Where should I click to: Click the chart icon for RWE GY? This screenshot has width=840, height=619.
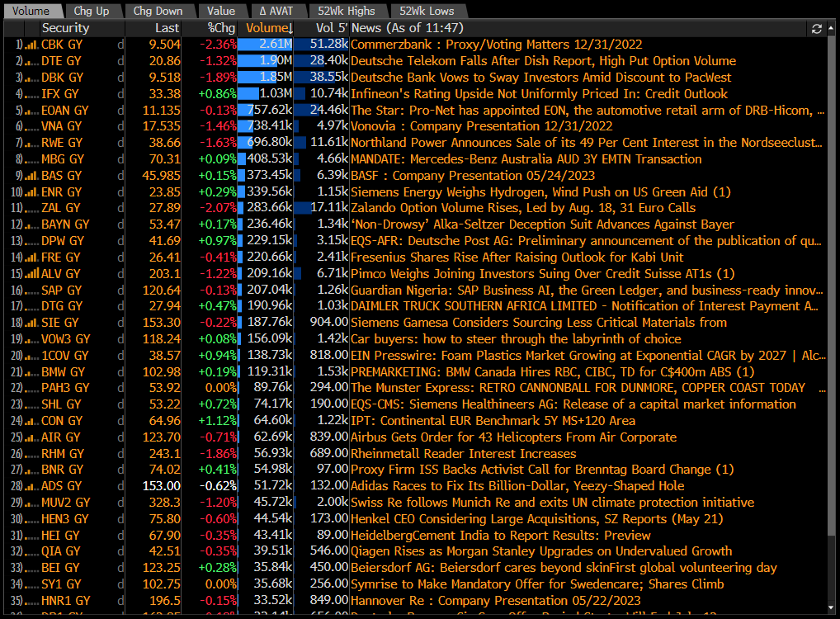[31, 144]
